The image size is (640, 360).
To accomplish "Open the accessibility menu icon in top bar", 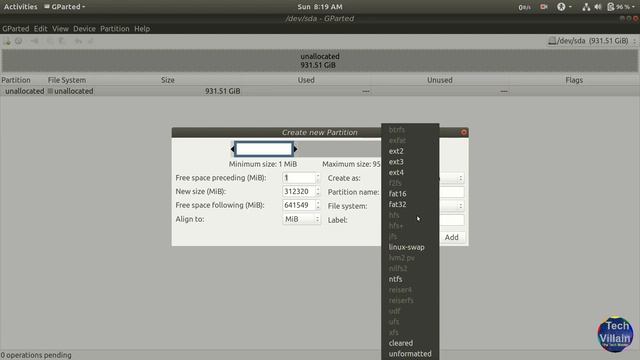I will [x=561, y=7].
